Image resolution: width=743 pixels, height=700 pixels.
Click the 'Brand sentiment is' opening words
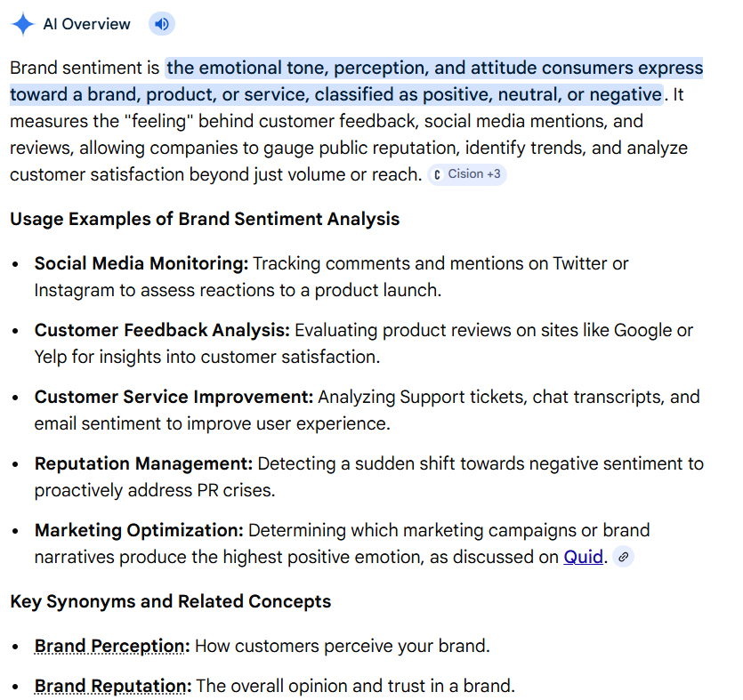tap(84, 68)
